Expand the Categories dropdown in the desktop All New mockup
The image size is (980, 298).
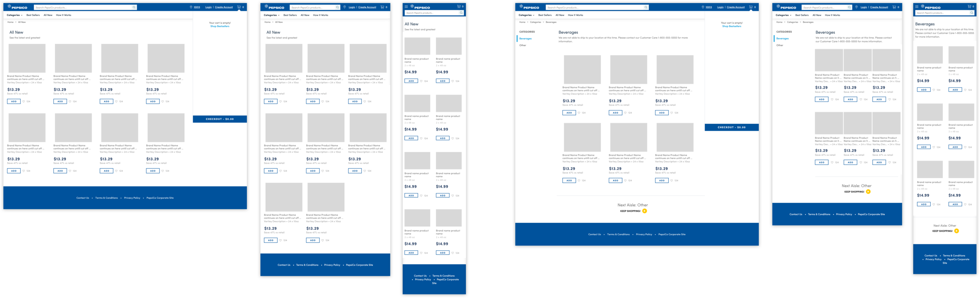(x=15, y=15)
